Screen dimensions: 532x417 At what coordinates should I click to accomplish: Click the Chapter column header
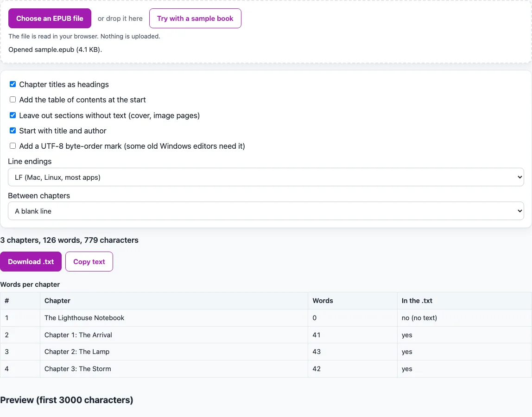tap(174, 301)
